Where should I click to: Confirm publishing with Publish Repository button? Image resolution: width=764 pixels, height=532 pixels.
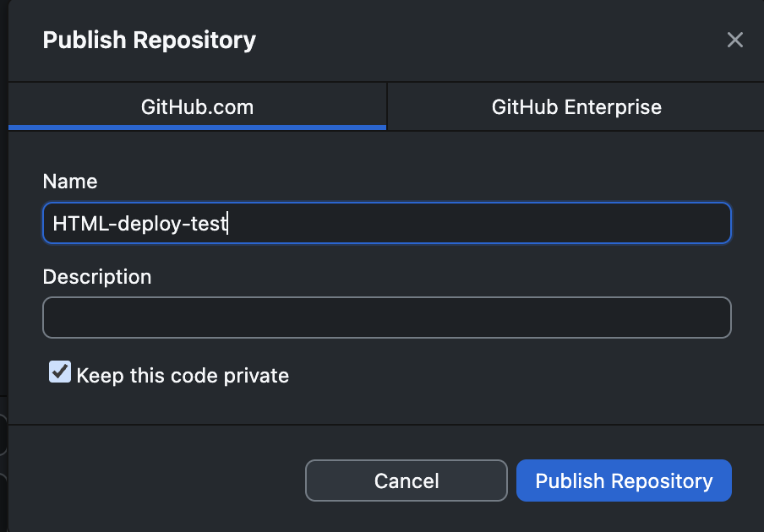[x=624, y=481]
